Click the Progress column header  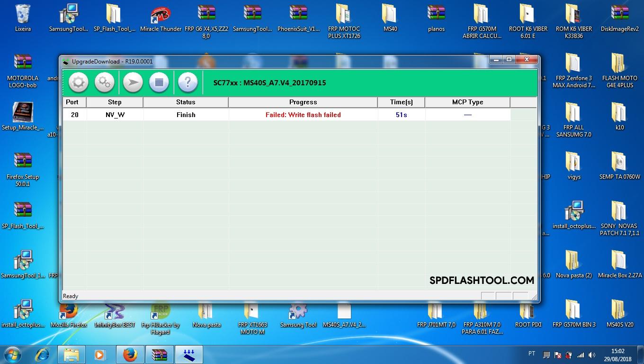303,102
